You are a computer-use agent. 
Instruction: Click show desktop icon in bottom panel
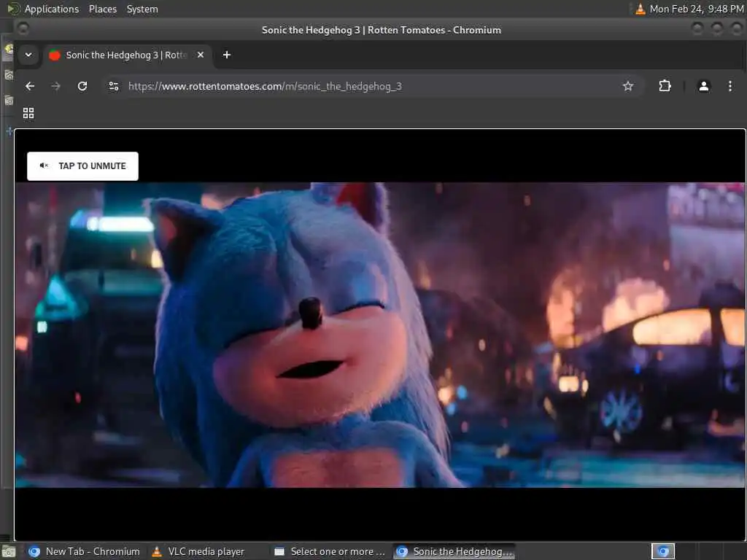(x=9, y=552)
